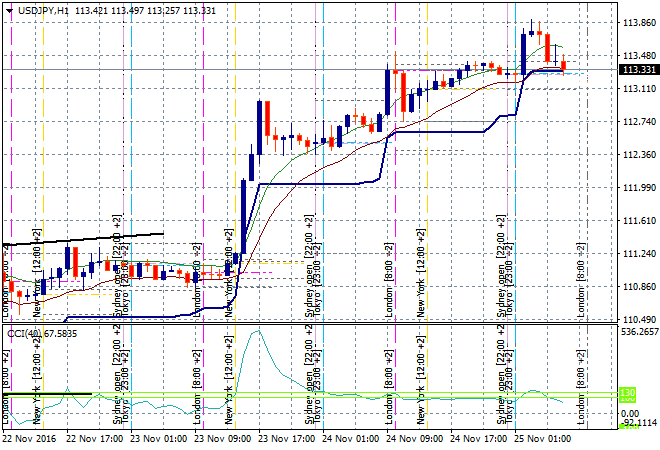Click the 536.2657 CCI scale maximum value
Image resolution: width=660 pixels, height=450 pixels.
[638, 332]
